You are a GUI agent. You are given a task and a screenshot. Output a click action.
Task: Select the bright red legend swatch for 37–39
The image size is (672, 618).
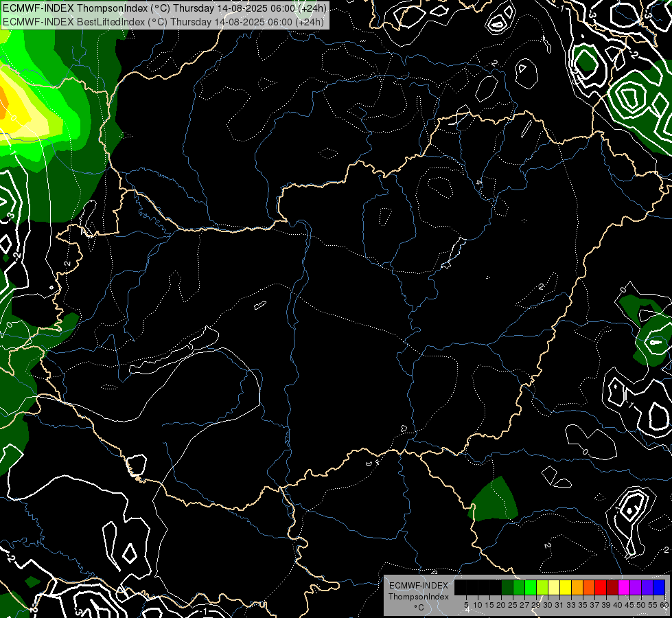click(601, 587)
